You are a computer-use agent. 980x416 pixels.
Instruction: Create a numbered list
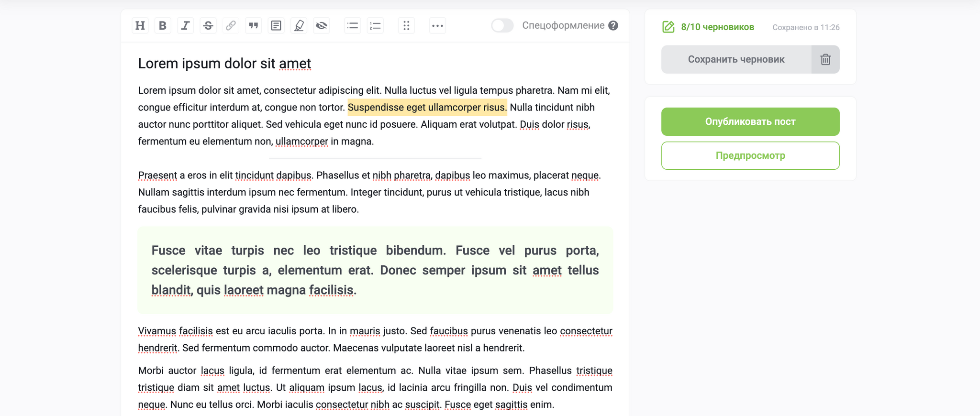[x=375, y=26]
